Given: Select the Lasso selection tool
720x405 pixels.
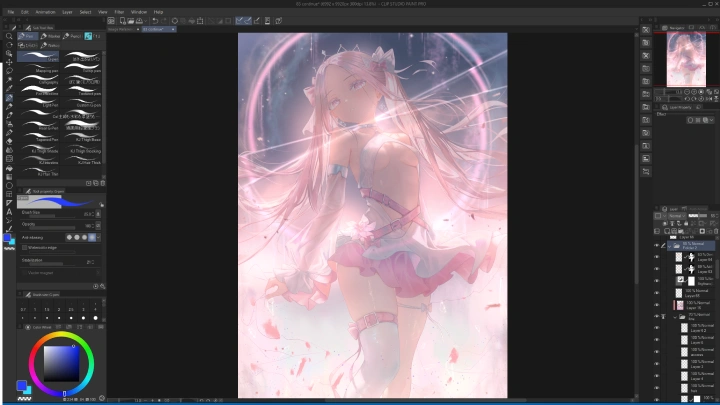Looking at the screenshot, I should (9, 71).
